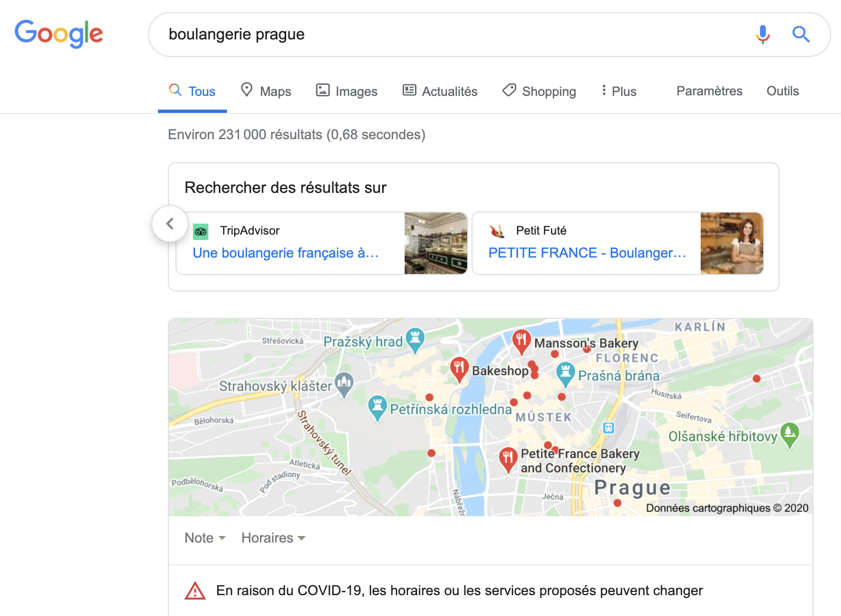Open TripAdvisor link 'Une boulangerie française à…'
The height and width of the screenshot is (616, 841).
(286, 253)
